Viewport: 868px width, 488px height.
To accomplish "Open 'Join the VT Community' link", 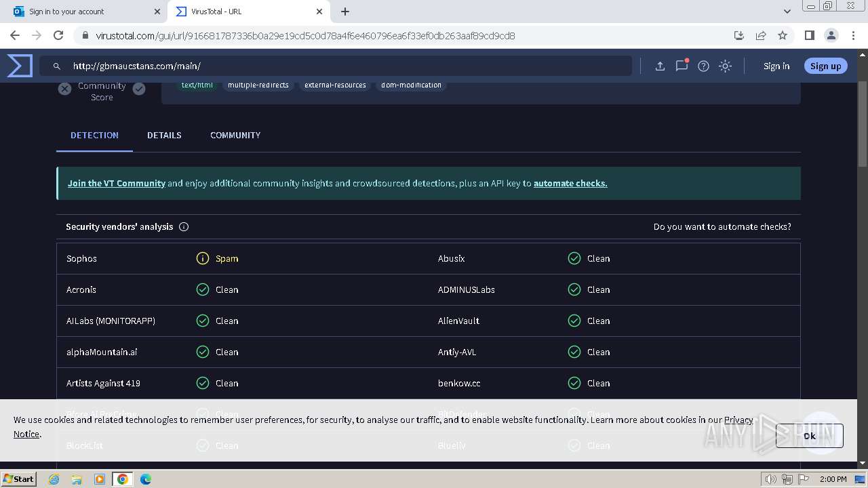I will point(117,183).
